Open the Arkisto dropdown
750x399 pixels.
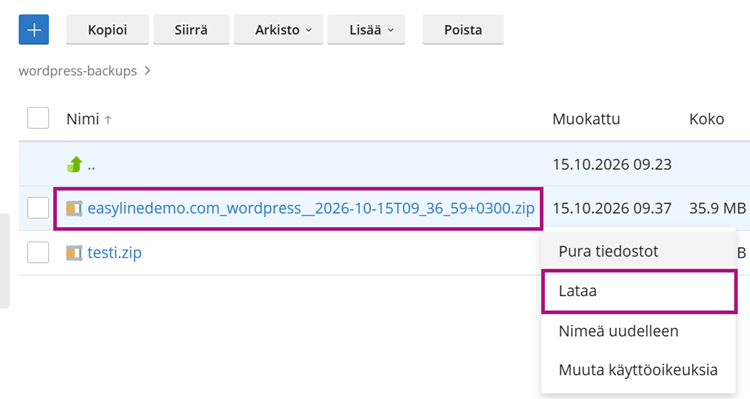[278, 30]
